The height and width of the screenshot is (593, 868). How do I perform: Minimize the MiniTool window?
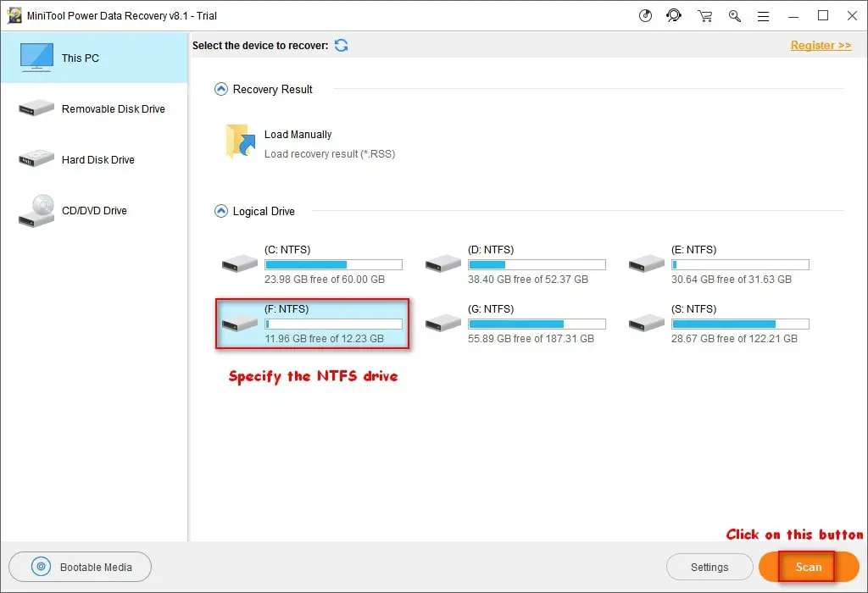coord(793,16)
